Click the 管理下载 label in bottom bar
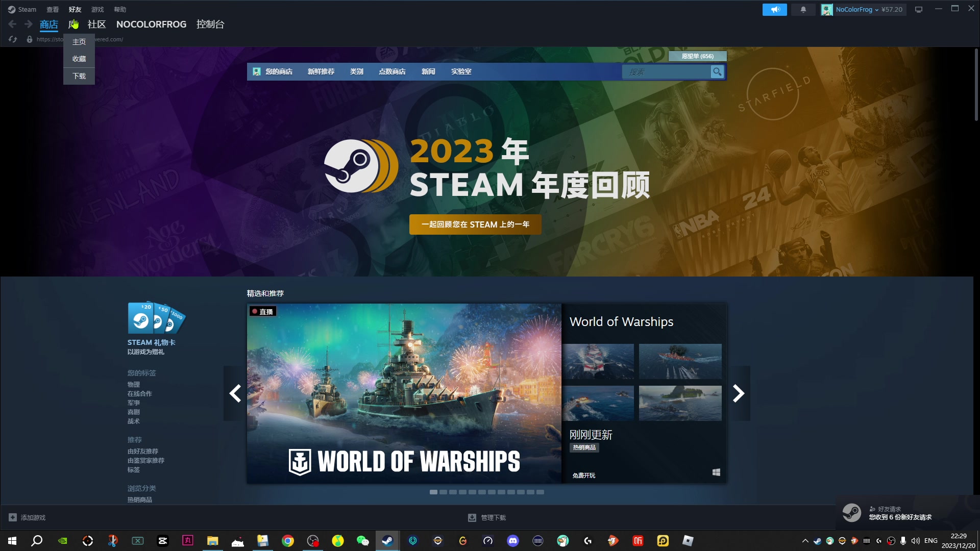The width and height of the screenshot is (980, 551). click(494, 517)
